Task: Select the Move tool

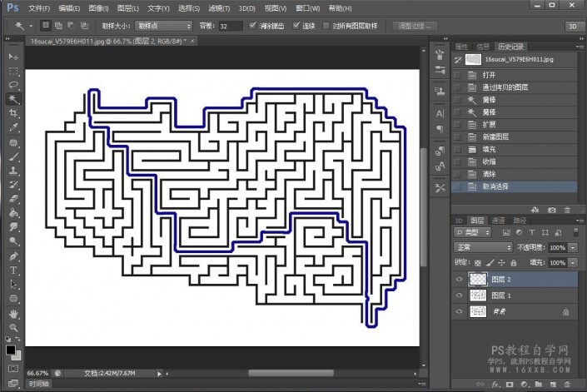Action: [x=14, y=56]
